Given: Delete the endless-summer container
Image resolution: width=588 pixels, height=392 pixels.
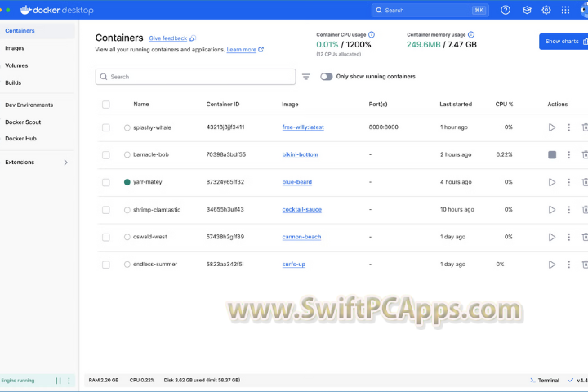Looking at the screenshot, I should 585,265.
